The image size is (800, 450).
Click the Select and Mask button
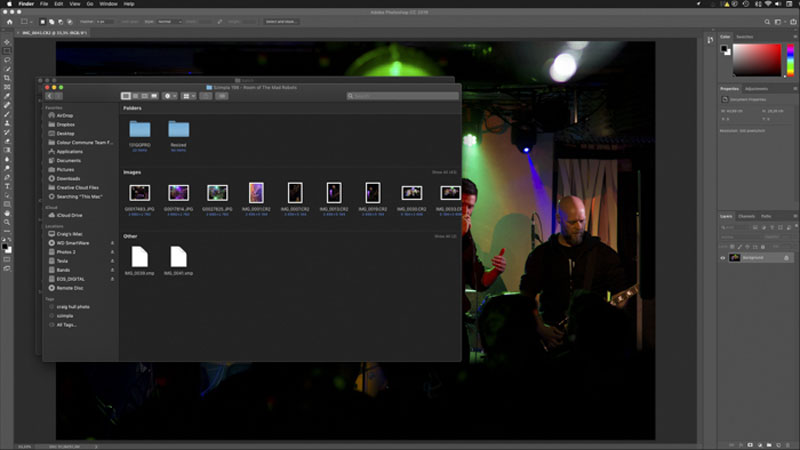click(281, 22)
